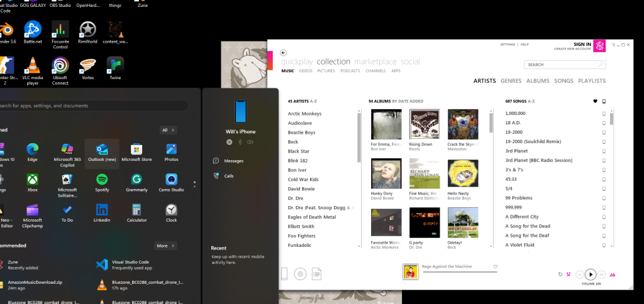Click the device icon beside 99 Problems

click(x=604, y=198)
